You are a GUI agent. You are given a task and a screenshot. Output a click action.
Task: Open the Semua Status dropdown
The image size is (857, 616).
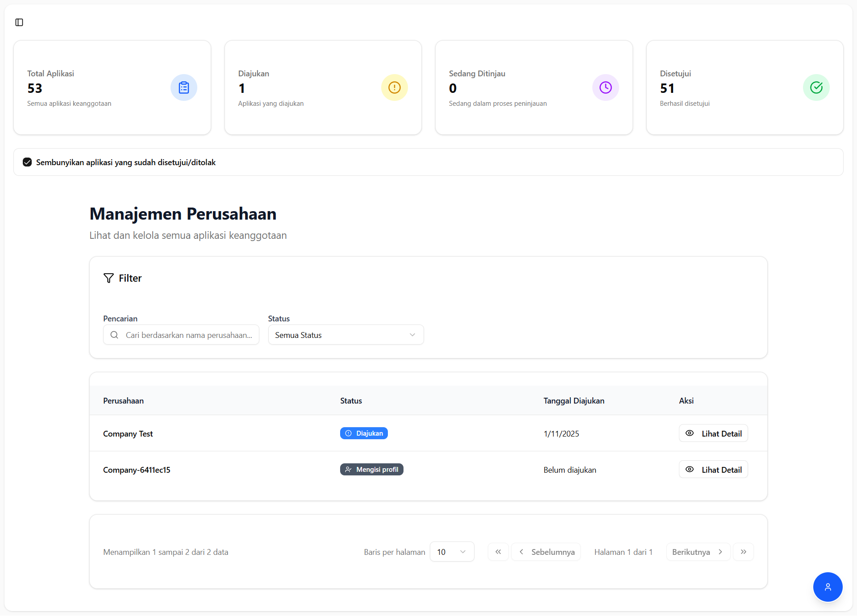tap(345, 335)
